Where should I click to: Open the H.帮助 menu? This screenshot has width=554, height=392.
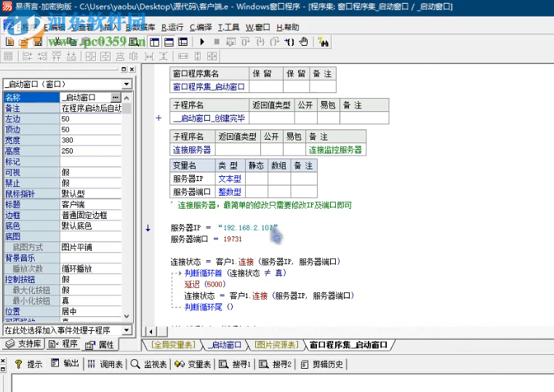click(x=288, y=27)
